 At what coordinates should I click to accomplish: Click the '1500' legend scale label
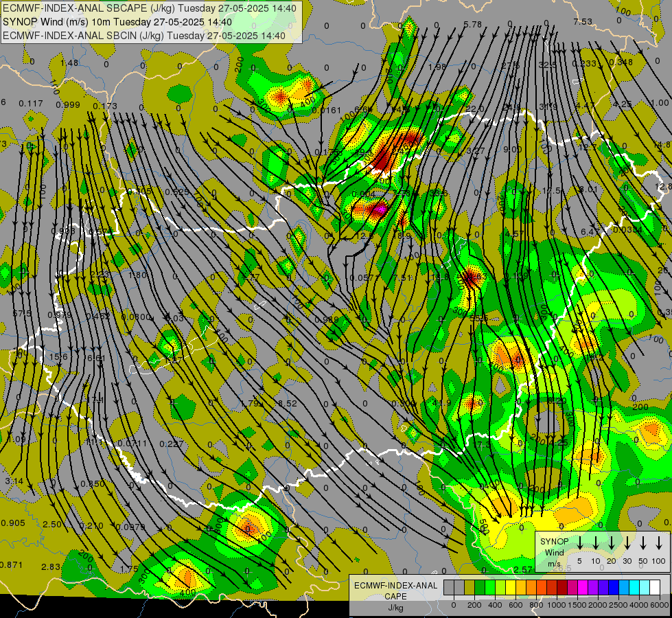[x=577, y=605]
